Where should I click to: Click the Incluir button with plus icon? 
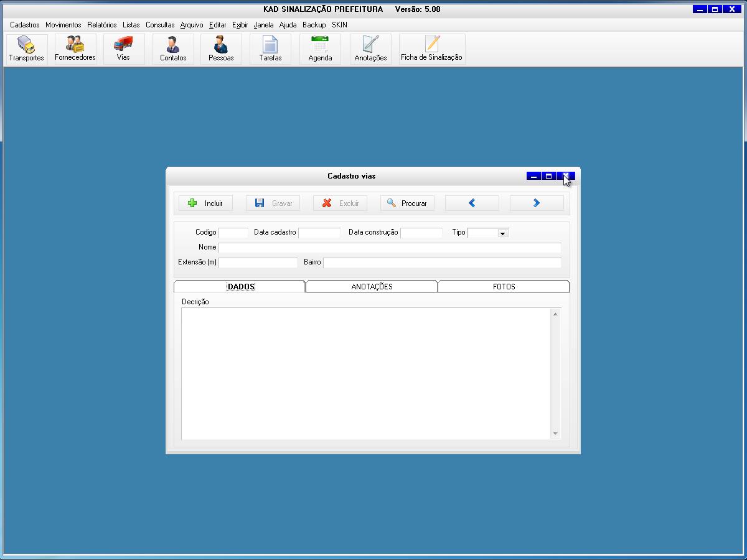coord(205,203)
